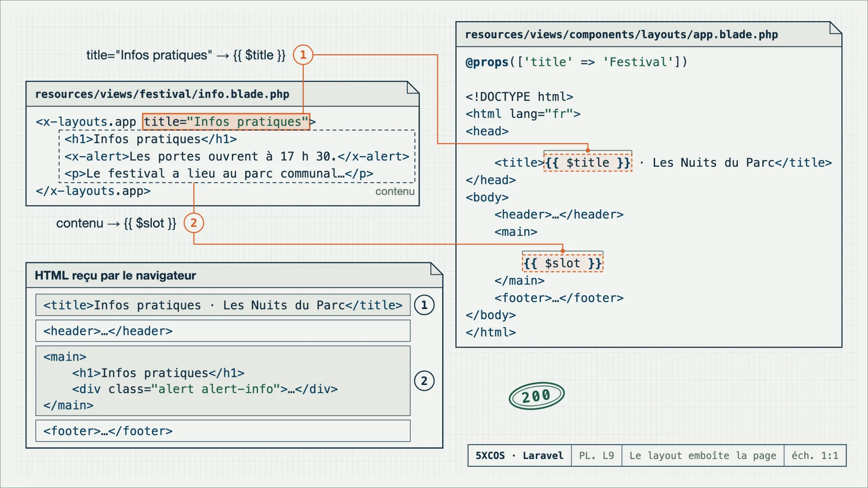
Task: Click the <main> opening tag in HTML panel
Action: click(65, 357)
